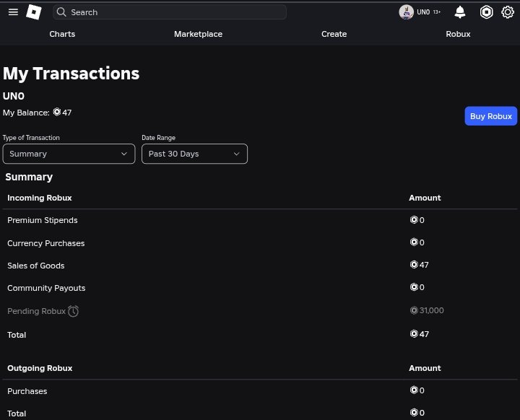
Task: Open the UN0 profile avatar
Action: pyautogui.click(x=406, y=12)
